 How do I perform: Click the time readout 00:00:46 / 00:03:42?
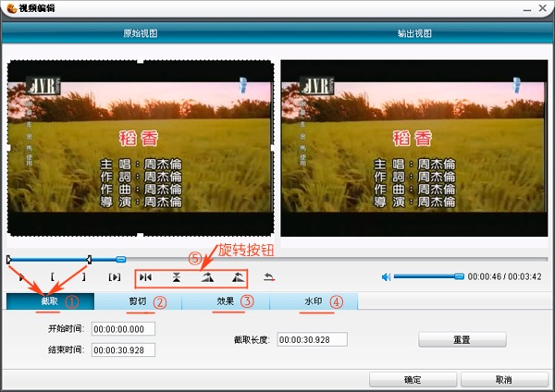click(x=505, y=276)
